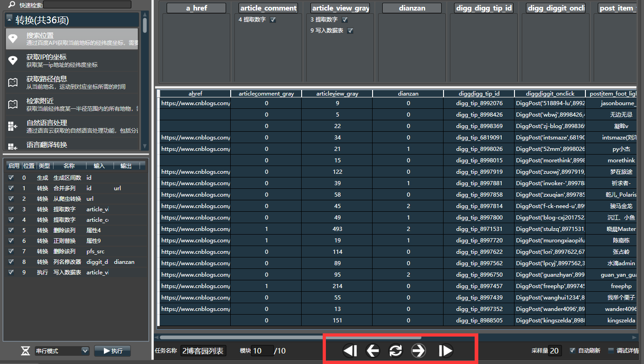Jump to first module step
This screenshot has height=364, width=644.
pyautogui.click(x=350, y=351)
